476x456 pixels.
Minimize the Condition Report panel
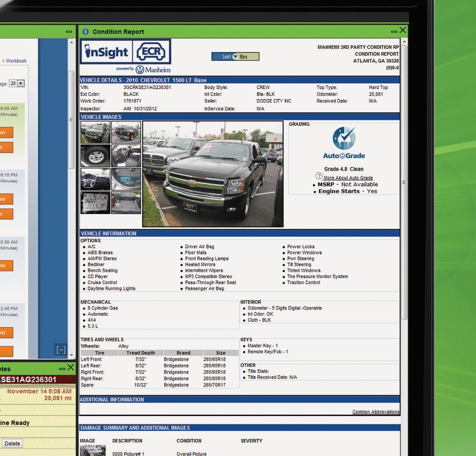click(x=394, y=32)
